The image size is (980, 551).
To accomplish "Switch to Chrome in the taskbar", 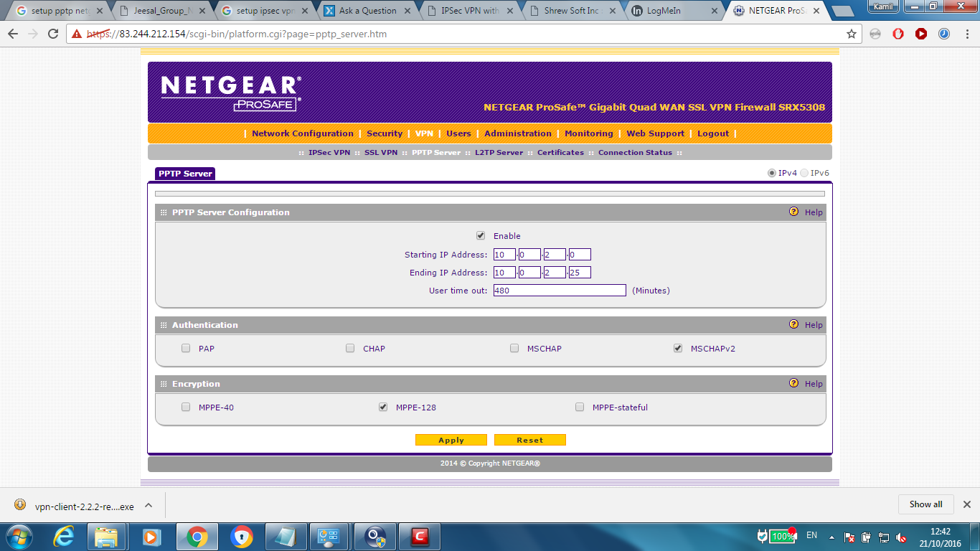I will [197, 537].
